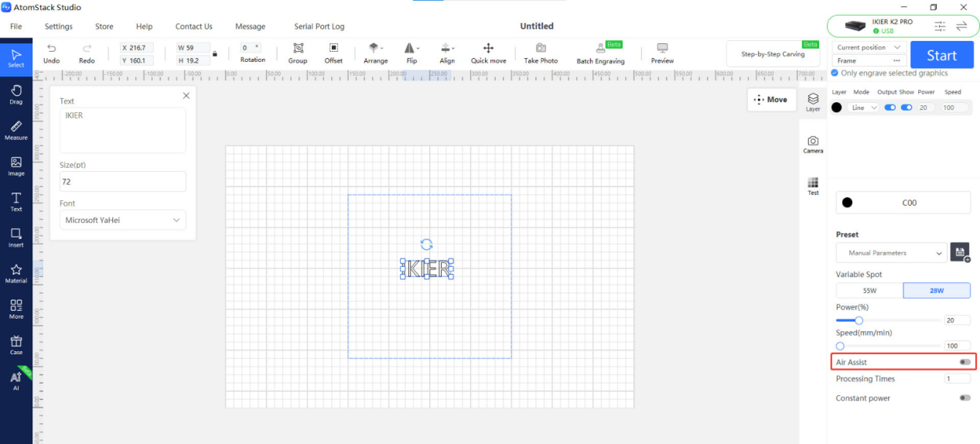This screenshot has height=444, width=980.
Task: Click the save preset icon
Action: point(960,252)
